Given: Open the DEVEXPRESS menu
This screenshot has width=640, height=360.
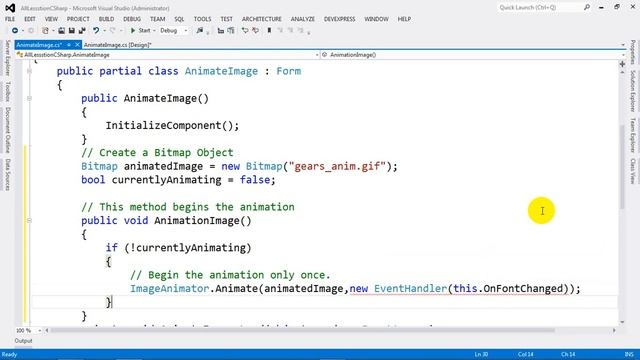Looking at the screenshot, I should [x=340, y=19].
